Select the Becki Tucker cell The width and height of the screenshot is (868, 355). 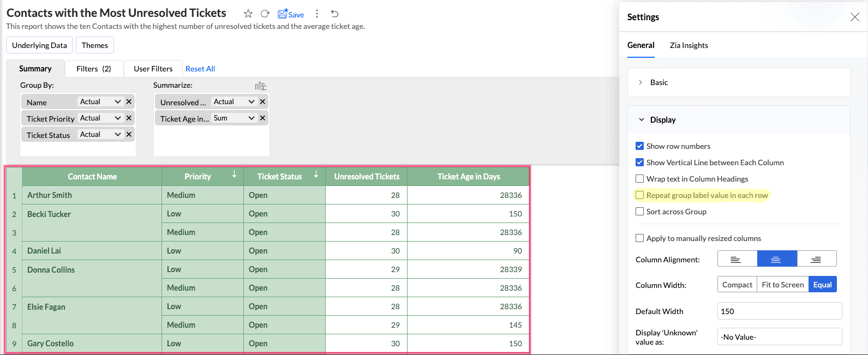click(x=92, y=223)
